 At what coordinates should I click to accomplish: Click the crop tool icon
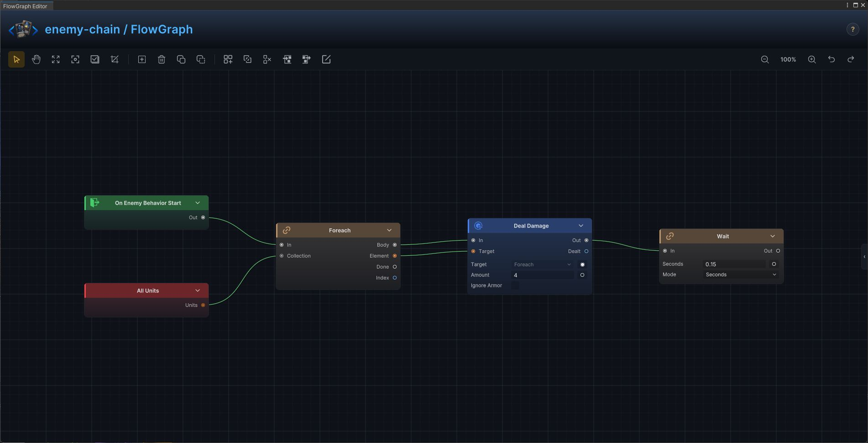coord(115,59)
